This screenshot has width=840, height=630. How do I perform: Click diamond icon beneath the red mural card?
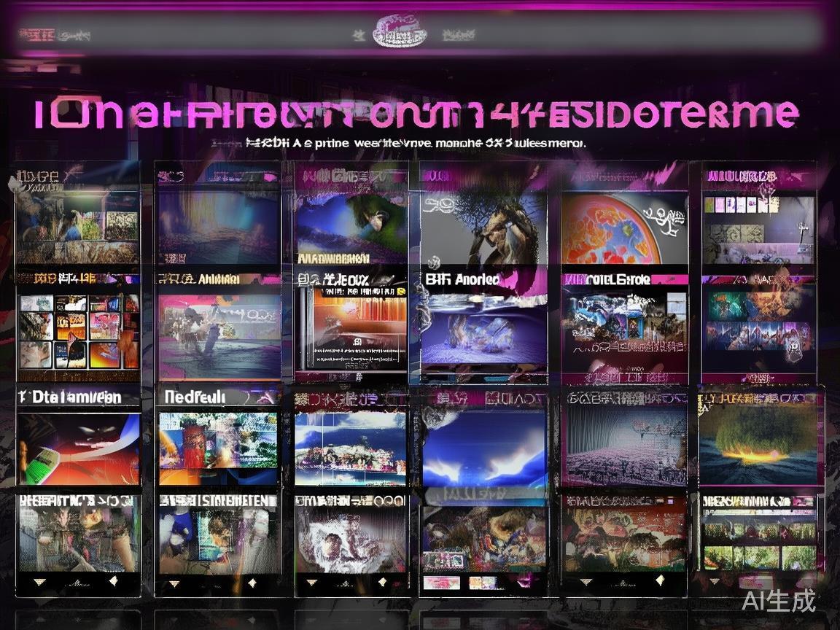pos(659,580)
